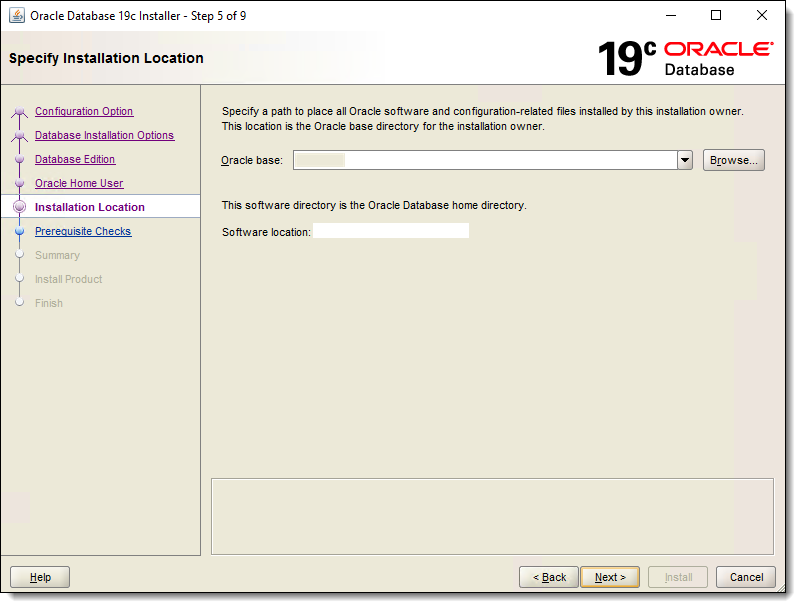This screenshot has width=801, height=608.
Task: Browse for an Oracle base directory
Action: [x=733, y=159]
